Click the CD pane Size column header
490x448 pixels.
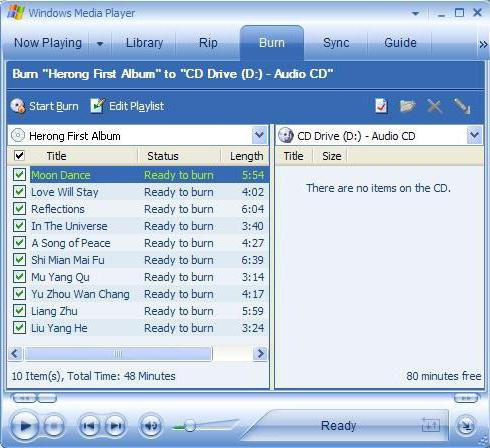(x=331, y=156)
